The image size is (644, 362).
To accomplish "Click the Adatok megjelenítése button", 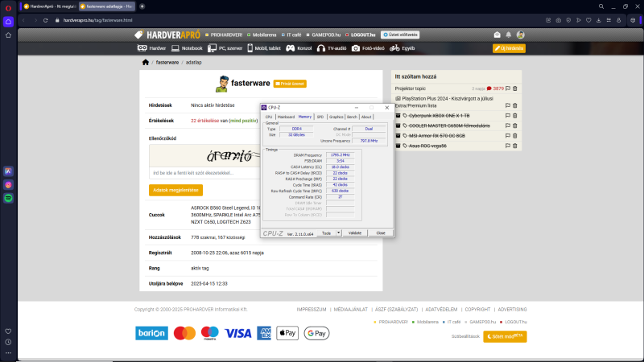I will (x=175, y=190).
